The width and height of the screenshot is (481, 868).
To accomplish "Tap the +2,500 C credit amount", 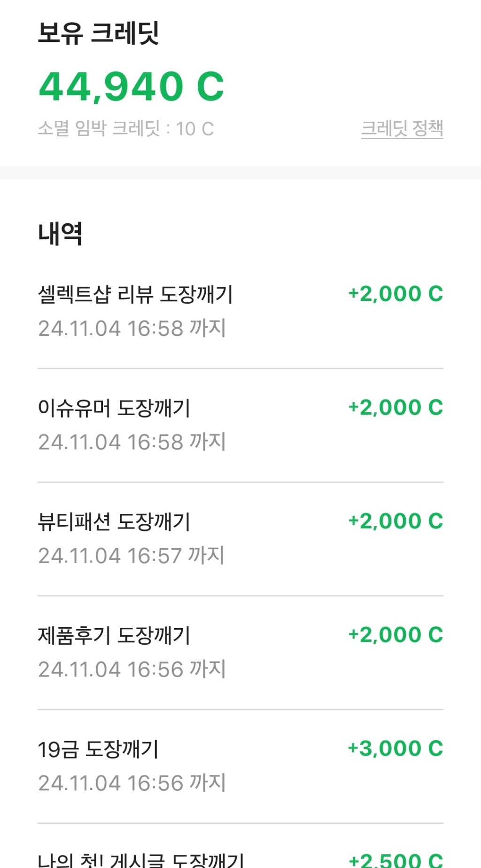I will click(x=396, y=860).
